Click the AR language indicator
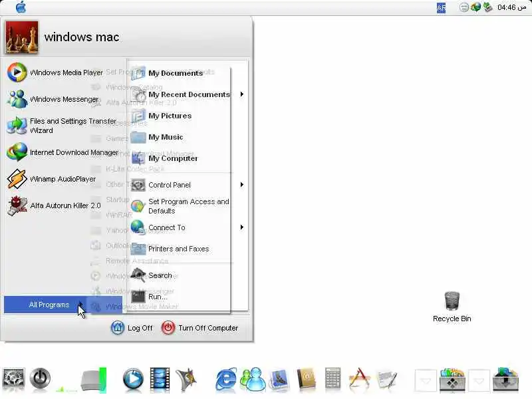The height and width of the screenshot is (399, 532). [441, 7]
